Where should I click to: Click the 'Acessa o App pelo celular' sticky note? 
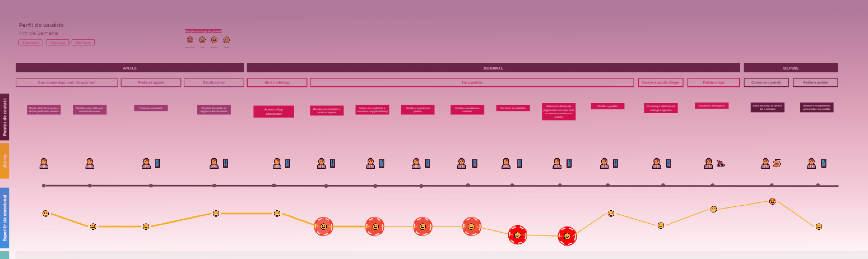(274, 112)
